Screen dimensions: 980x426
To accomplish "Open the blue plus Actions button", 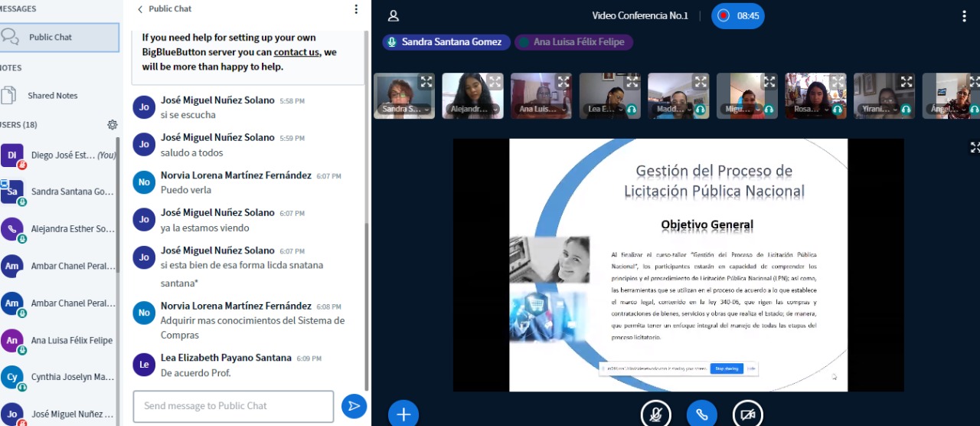I will pyautogui.click(x=403, y=415).
